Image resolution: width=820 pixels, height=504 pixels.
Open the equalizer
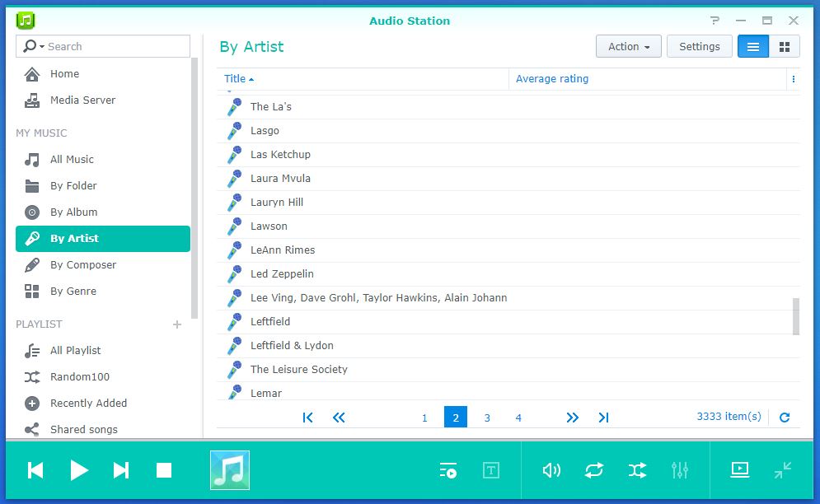(680, 470)
